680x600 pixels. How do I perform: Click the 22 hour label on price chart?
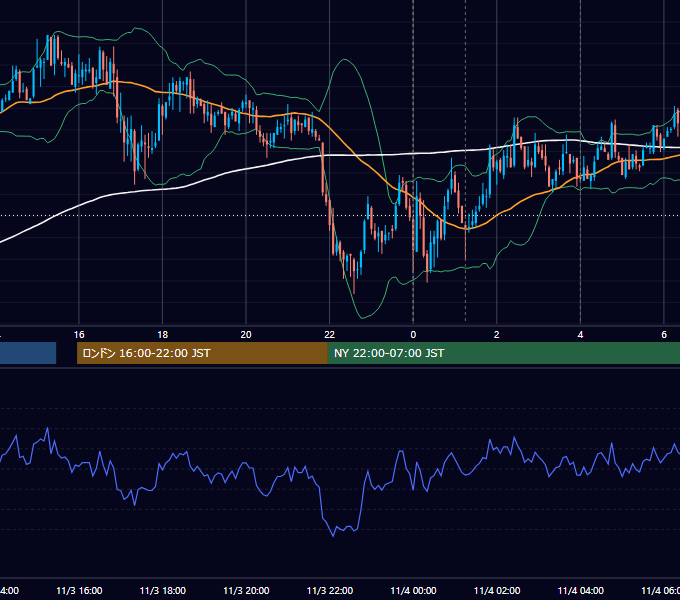330,334
